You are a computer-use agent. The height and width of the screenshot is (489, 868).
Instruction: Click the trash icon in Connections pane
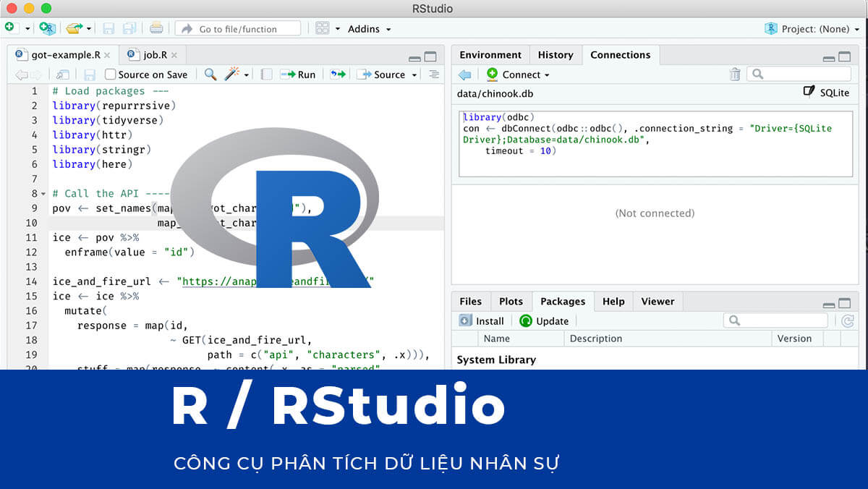click(735, 74)
